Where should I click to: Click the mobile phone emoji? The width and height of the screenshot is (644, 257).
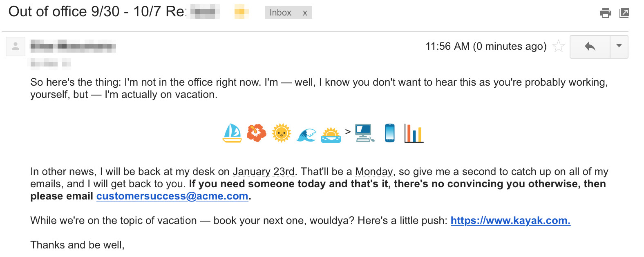[390, 133]
